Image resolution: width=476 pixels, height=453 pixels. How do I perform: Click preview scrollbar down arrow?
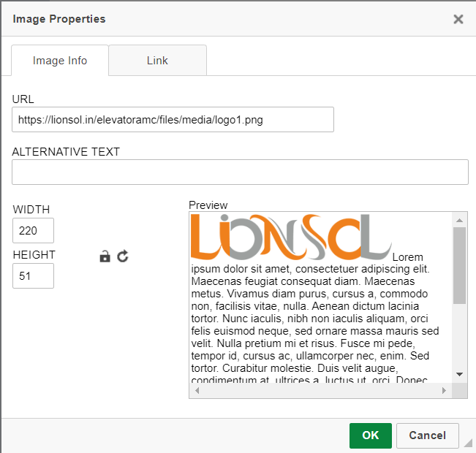click(x=459, y=374)
